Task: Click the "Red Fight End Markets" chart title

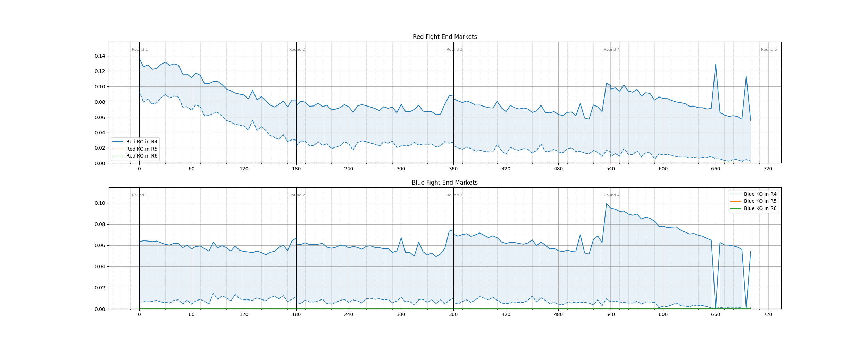Action: pos(444,37)
